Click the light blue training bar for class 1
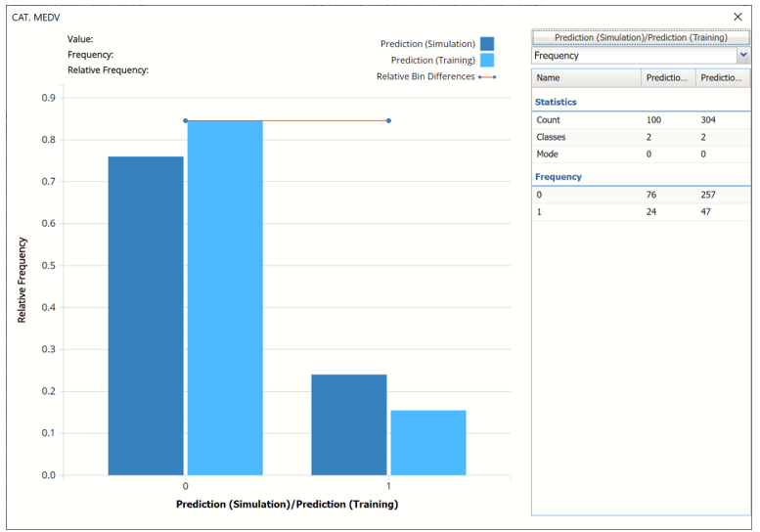 point(427,442)
